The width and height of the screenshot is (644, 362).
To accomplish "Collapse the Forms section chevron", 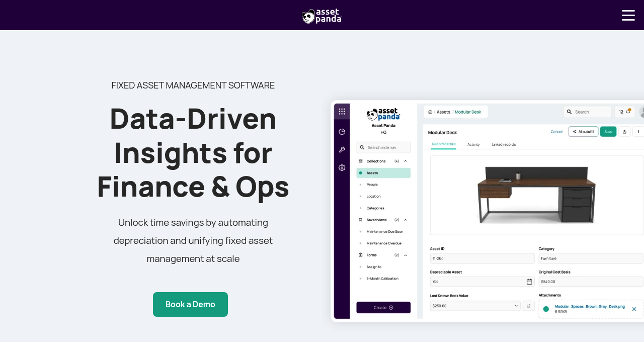I will (406, 255).
